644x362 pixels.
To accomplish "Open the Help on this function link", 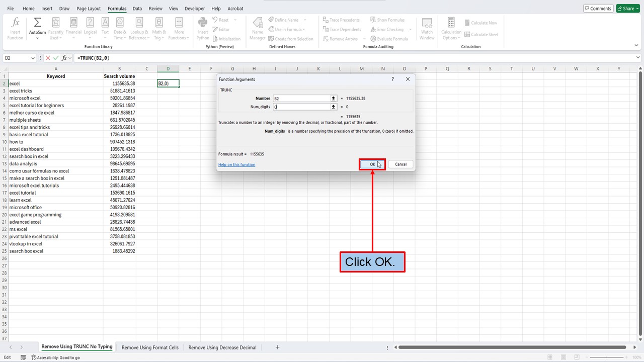I will pyautogui.click(x=236, y=164).
